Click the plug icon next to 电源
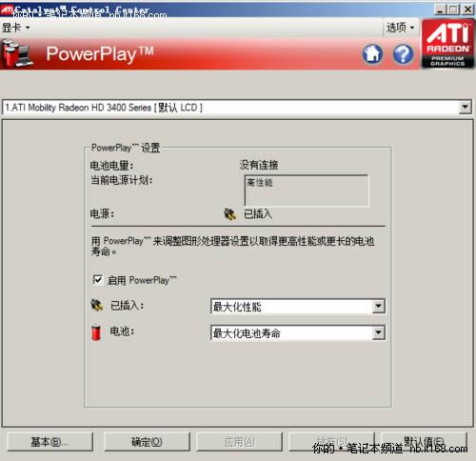This screenshot has height=461, width=476. 229,214
